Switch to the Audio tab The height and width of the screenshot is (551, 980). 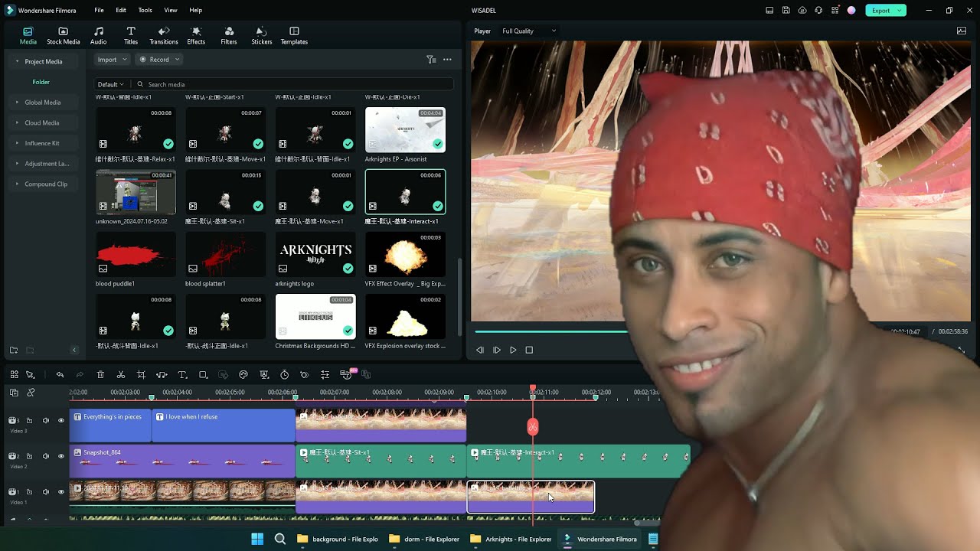pyautogui.click(x=98, y=35)
